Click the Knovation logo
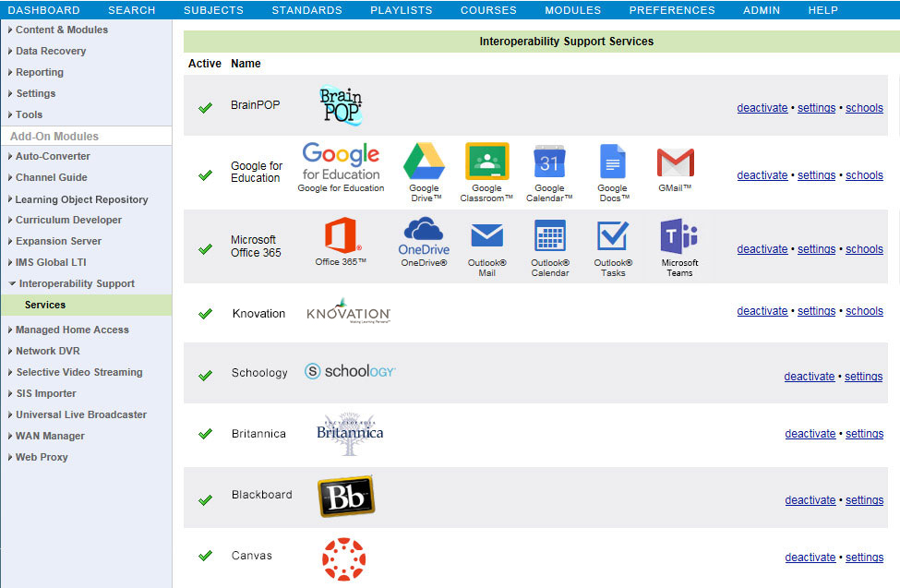 [348, 311]
